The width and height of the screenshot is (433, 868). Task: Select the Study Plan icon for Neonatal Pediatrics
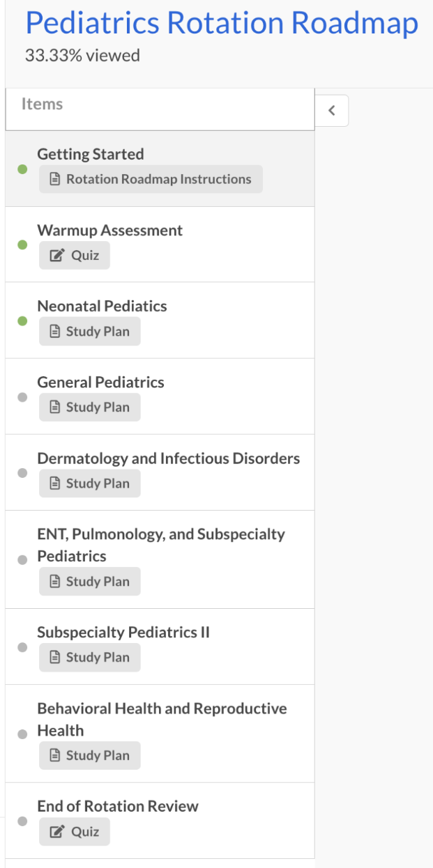coord(55,331)
